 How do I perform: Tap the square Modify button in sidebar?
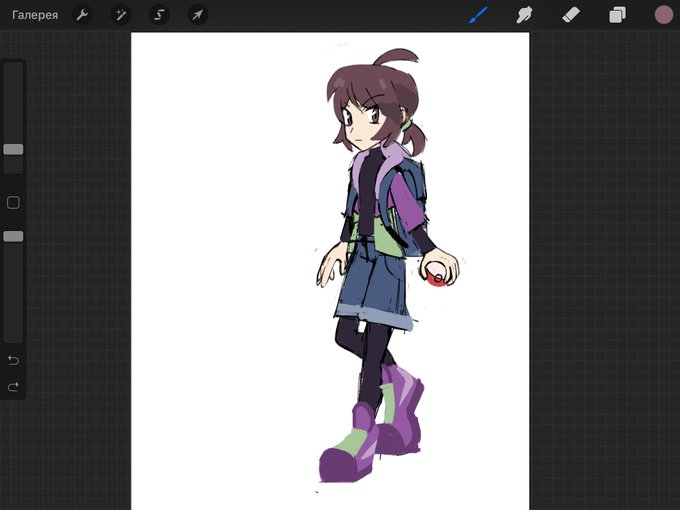[13, 203]
